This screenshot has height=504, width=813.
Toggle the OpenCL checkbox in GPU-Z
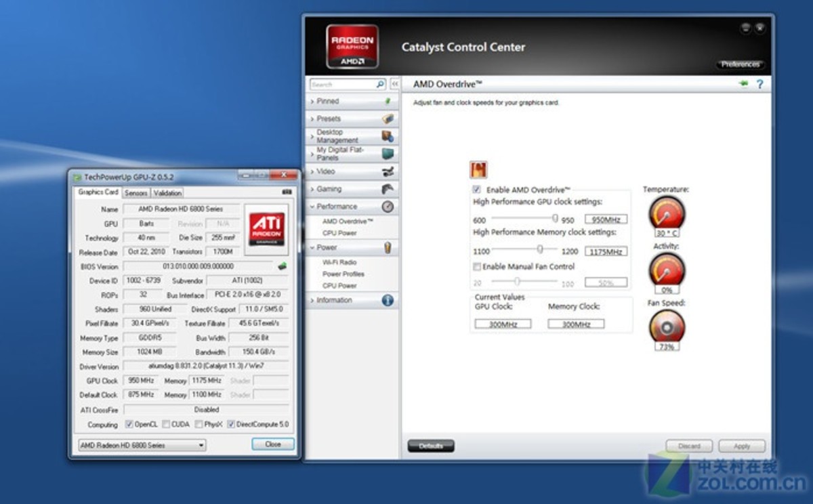pyautogui.click(x=129, y=424)
